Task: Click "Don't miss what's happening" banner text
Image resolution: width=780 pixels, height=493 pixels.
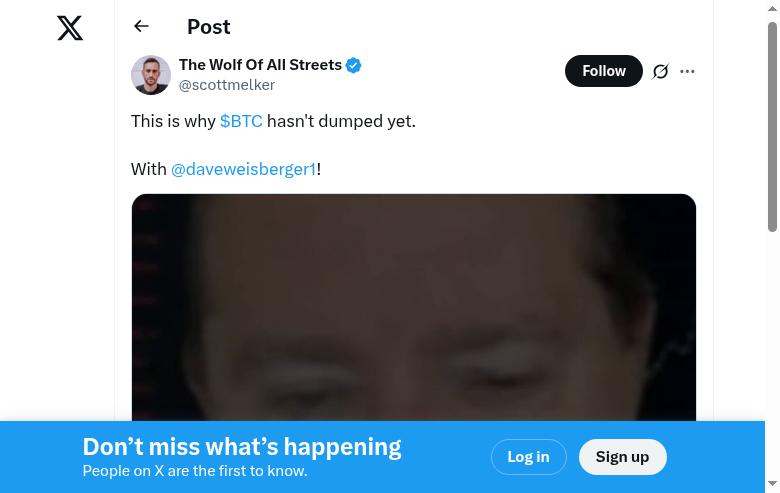Action: [242, 447]
